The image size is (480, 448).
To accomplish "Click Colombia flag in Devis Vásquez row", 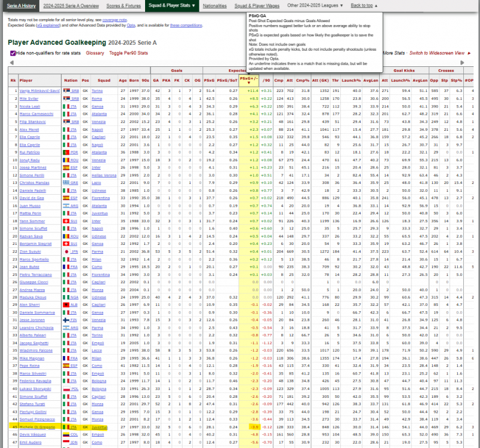I will [x=66, y=434].
